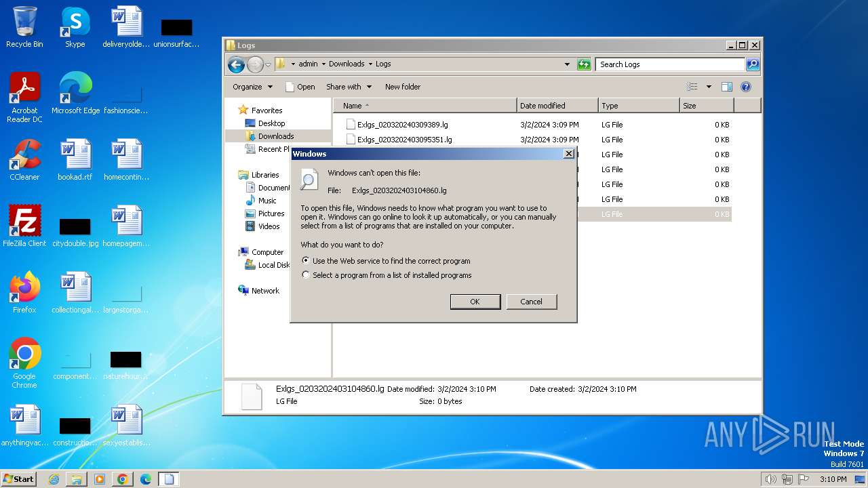Show the preview pane icon
Image resolution: width=868 pixels, height=488 pixels.
(727, 87)
